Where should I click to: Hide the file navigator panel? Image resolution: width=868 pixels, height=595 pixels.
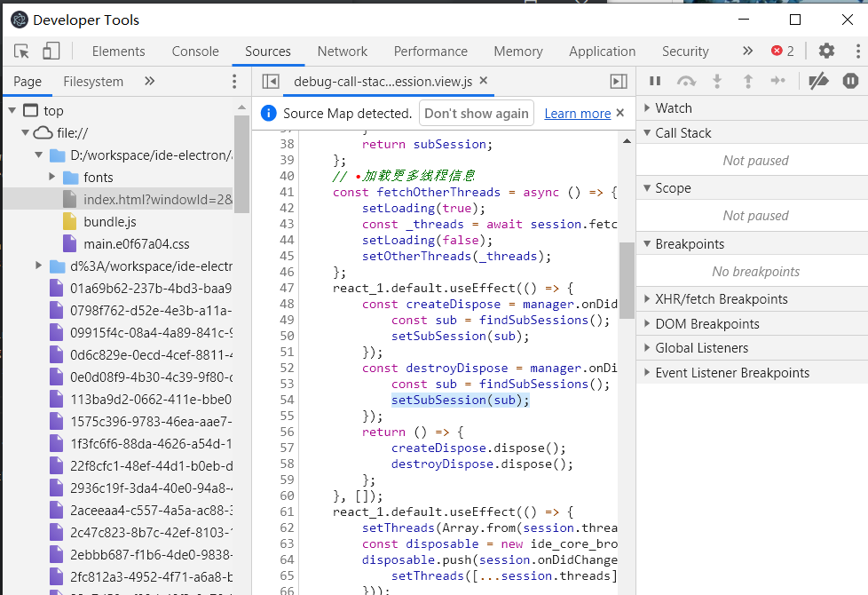271,81
